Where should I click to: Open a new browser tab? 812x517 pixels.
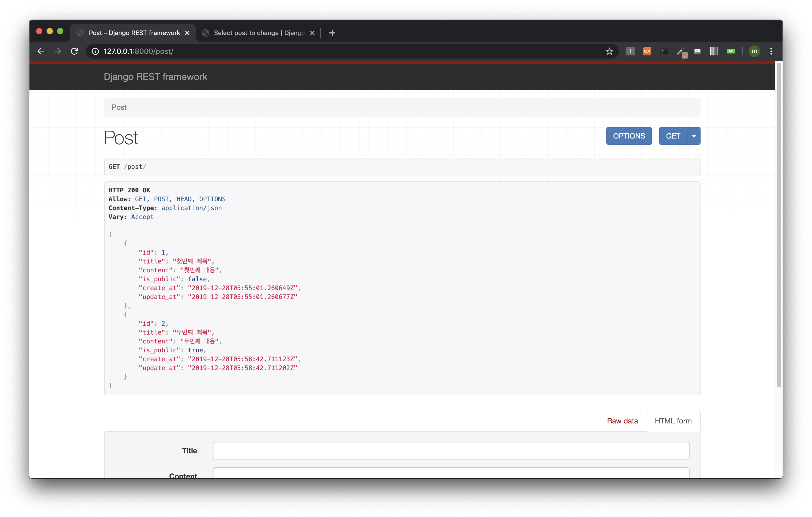click(332, 33)
